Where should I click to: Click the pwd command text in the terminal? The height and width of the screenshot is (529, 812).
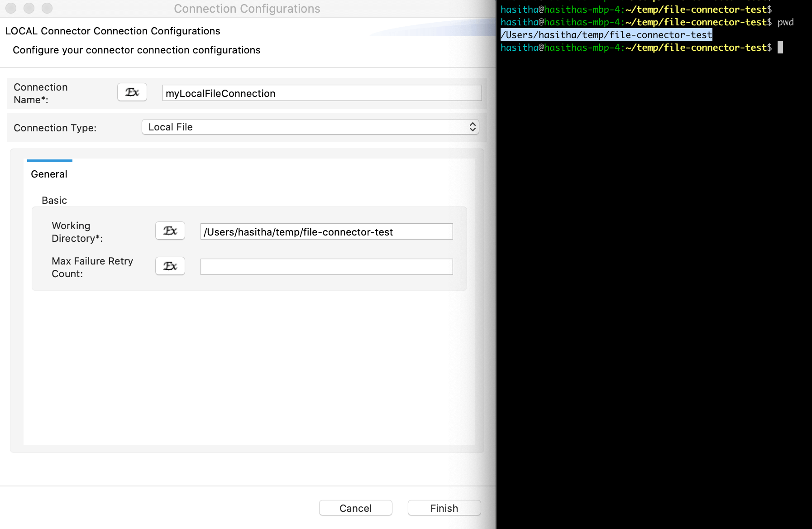(x=786, y=22)
